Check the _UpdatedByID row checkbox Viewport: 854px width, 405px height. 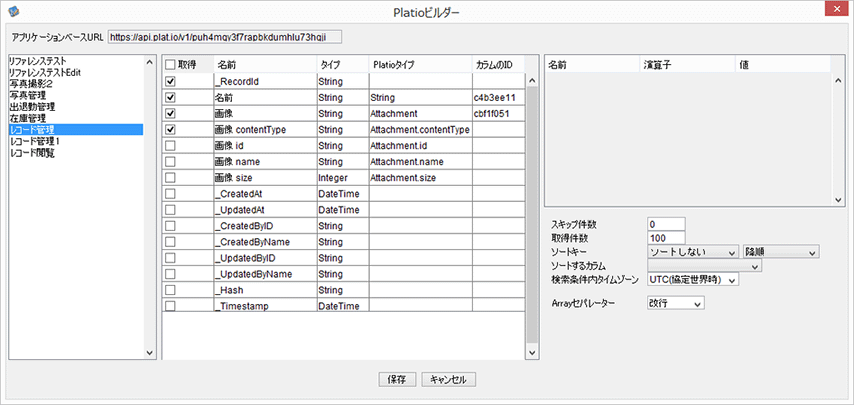[x=170, y=258]
